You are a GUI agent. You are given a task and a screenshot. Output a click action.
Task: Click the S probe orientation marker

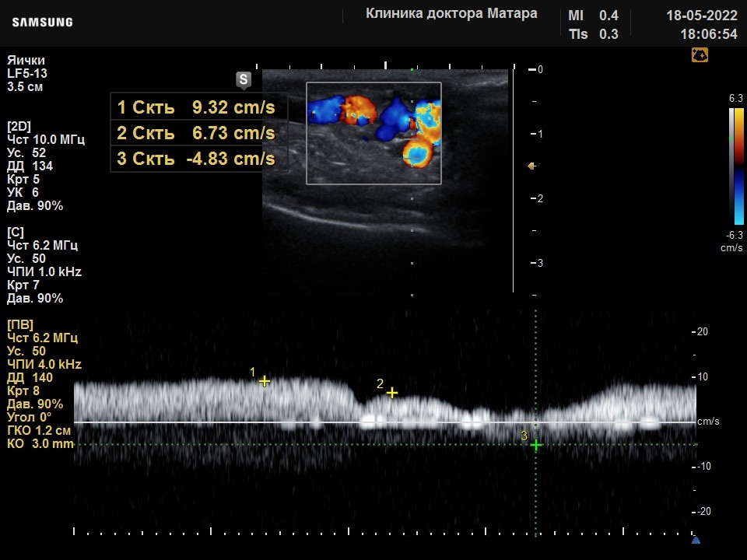[x=244, y=80]
